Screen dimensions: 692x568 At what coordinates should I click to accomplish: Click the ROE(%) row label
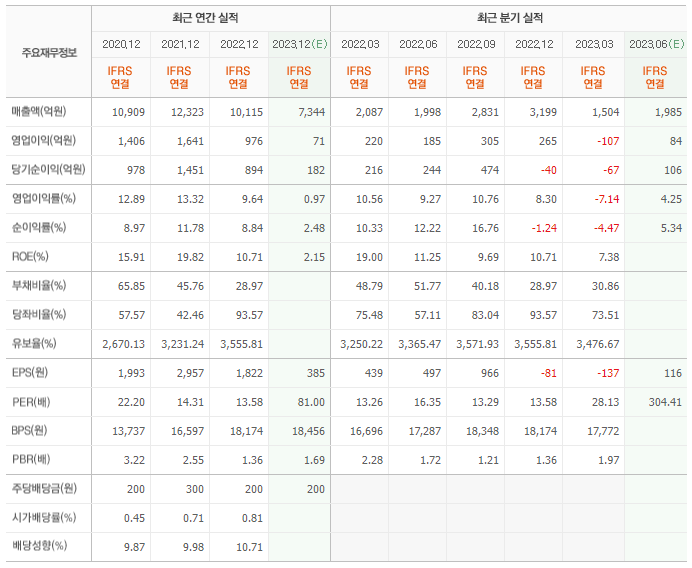pyautogui.click(x=30, y=256)
